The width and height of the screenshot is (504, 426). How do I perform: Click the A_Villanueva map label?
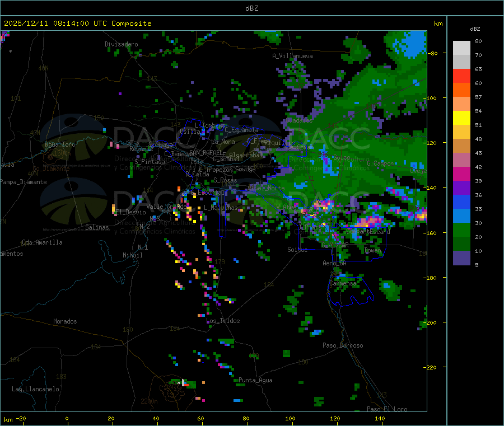pyautogui.click(x=292, y=56)
